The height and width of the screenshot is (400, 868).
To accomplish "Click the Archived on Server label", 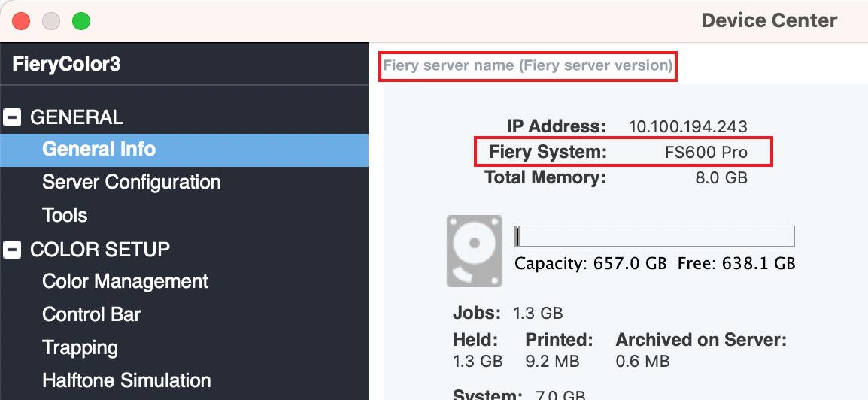I will [x=700, y=340].
